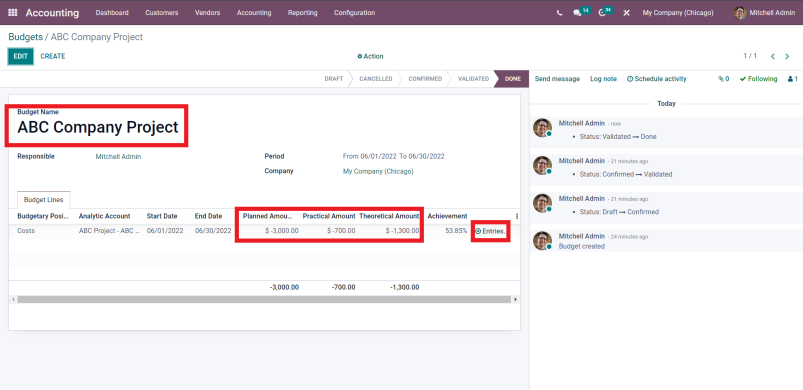
Task: Click Schedule activity in chatter
Action: click(x=657, y=79)
